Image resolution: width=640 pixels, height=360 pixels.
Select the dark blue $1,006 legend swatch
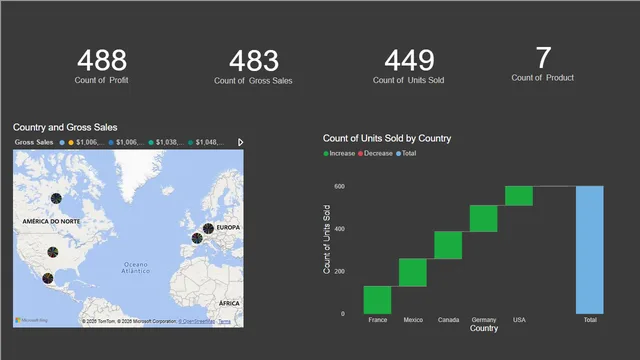pos(111,142)
